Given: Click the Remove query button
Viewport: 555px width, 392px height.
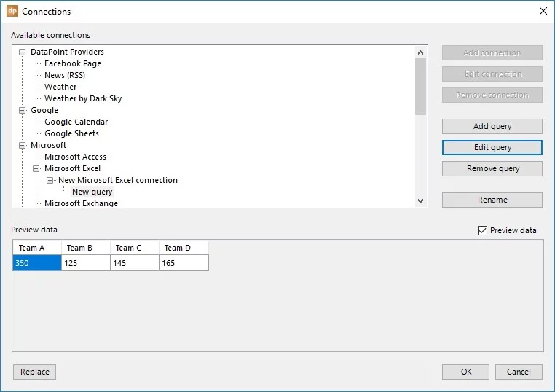Looking at the screenshot, I should [492, 169].
